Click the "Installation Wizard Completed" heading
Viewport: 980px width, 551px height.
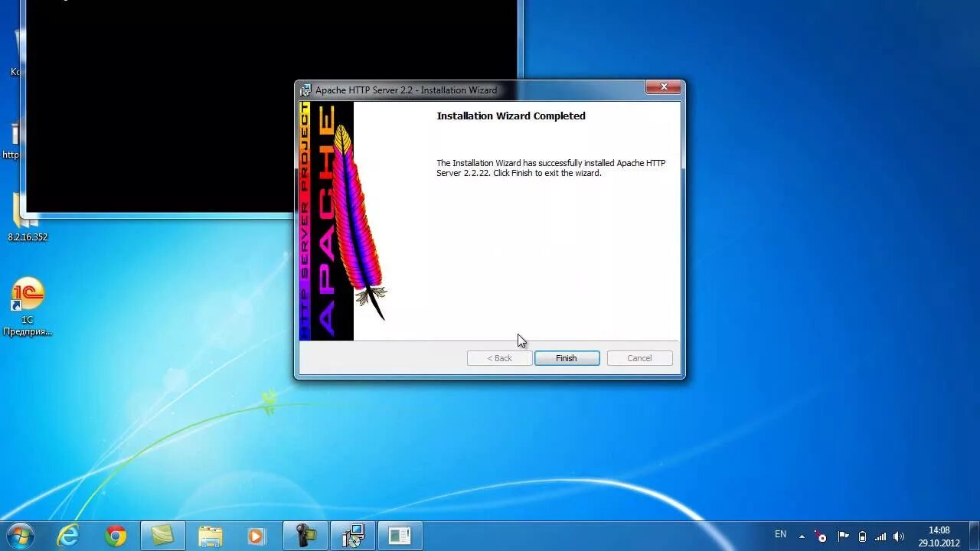511,116
